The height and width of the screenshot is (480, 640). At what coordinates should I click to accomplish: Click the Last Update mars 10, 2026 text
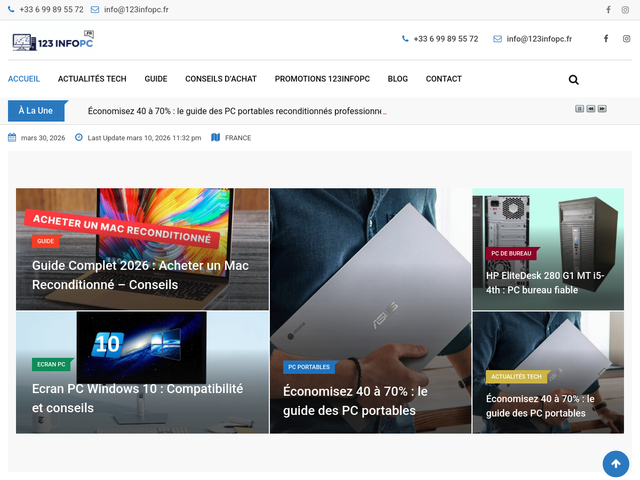(x=144, y=138)
